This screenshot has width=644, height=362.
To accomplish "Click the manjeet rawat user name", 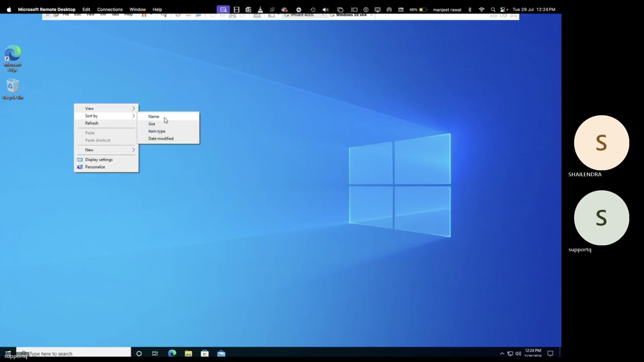I will click(x=447, y=9).
